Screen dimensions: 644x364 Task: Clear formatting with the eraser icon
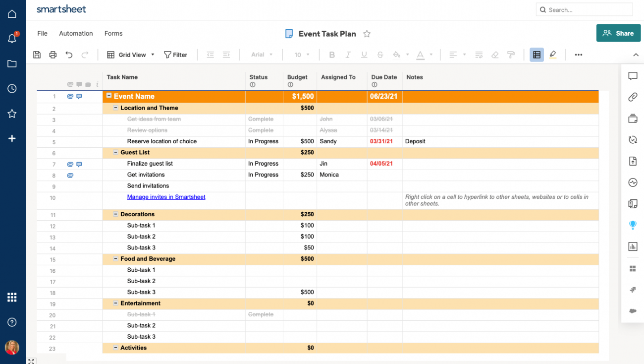pos(495,55)
